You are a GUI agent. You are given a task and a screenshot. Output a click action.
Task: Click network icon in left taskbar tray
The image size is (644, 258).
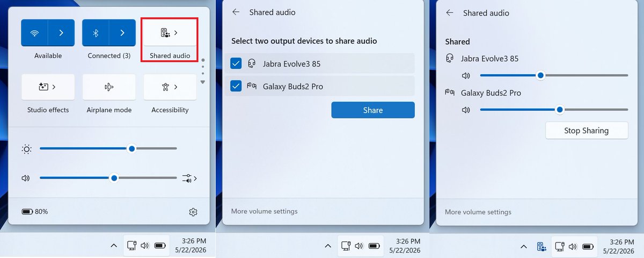tap(132, 246)
